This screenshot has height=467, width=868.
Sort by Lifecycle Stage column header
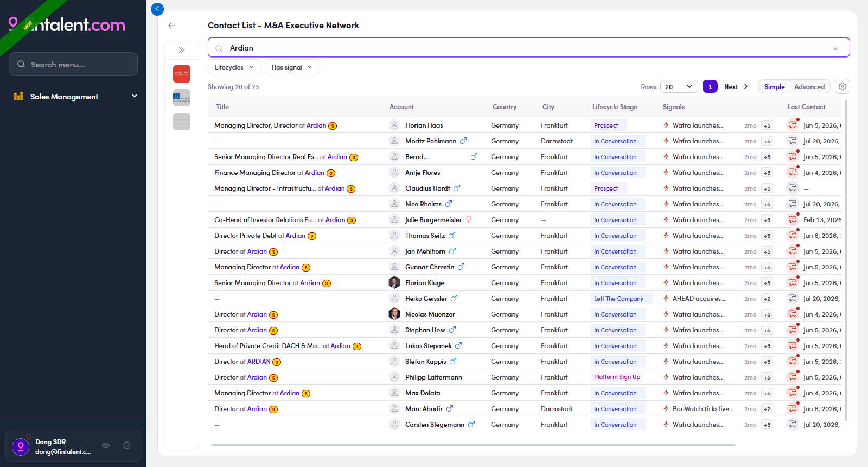point(615,107)
